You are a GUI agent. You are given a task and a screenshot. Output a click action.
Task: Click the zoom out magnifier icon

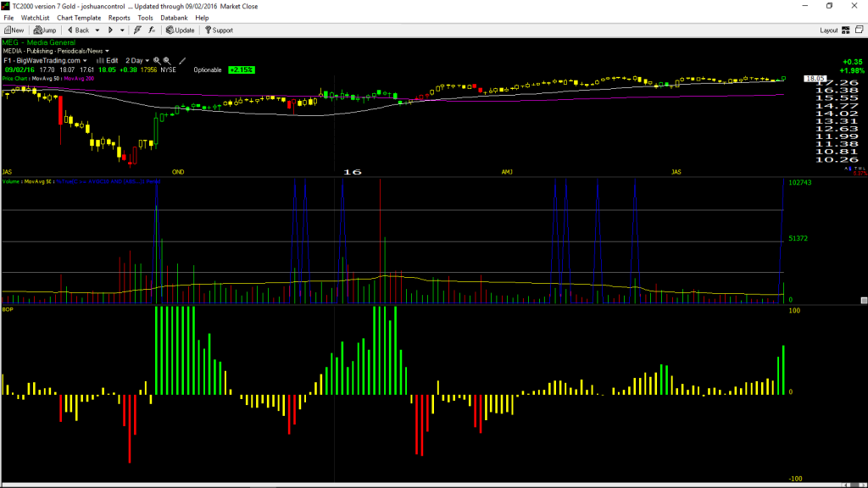(x=167, y=60)
